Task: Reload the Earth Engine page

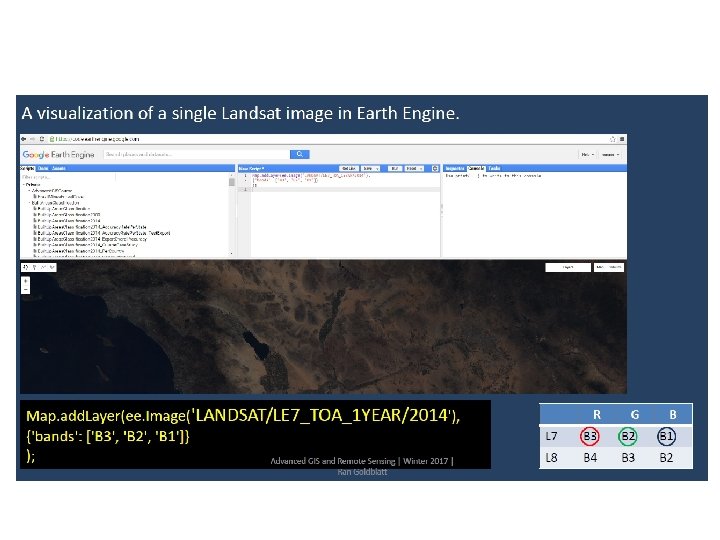Action: coord(42,139)
